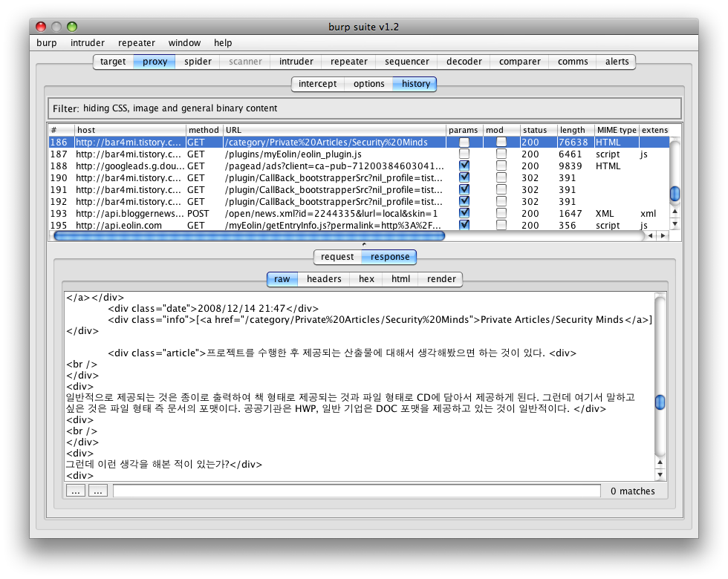Toggle params checkbox for row 188
728x579 pixels.
[x=464, y=166]
